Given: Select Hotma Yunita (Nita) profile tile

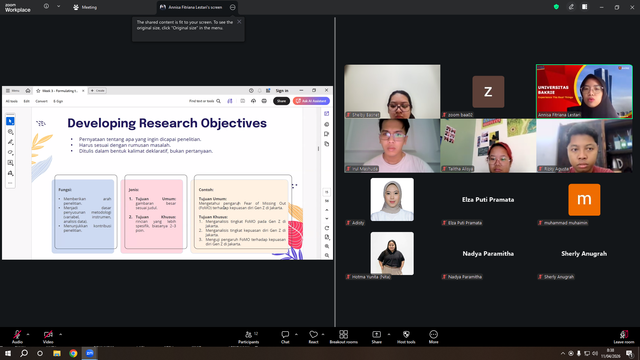Looking at the screenshot, I should tap(392, 253).
